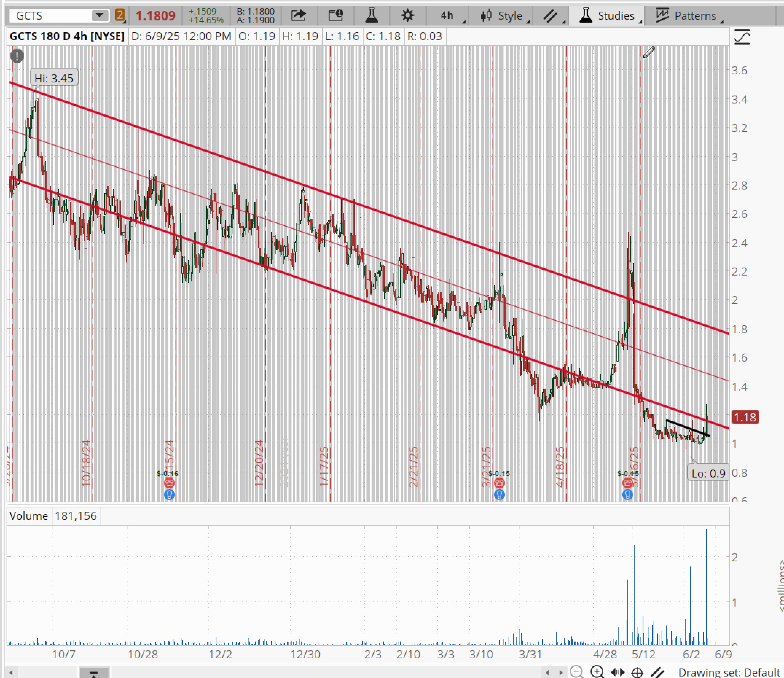Click first earnings lightbulb event marker
Image resolution: width=784 pixels, height=678 pixels.
(x=169, y=494)
